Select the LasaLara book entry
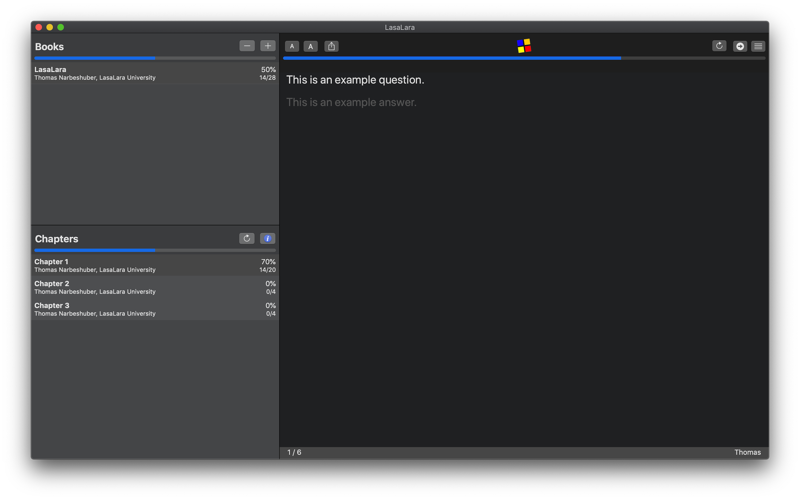800x500 pixels. 155,73
